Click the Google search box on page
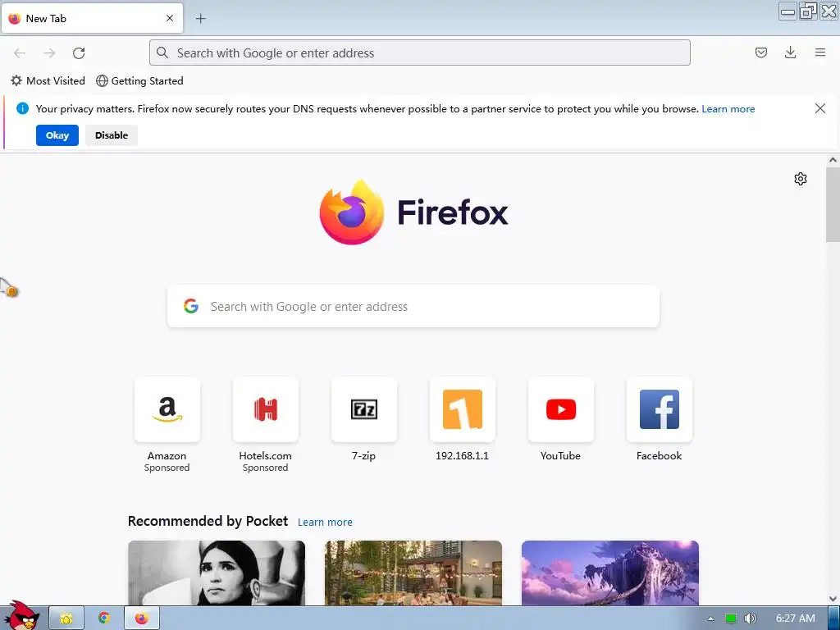The width and height of the screenshot is (840, 630). pyautogui.click(x=413, y=307)
